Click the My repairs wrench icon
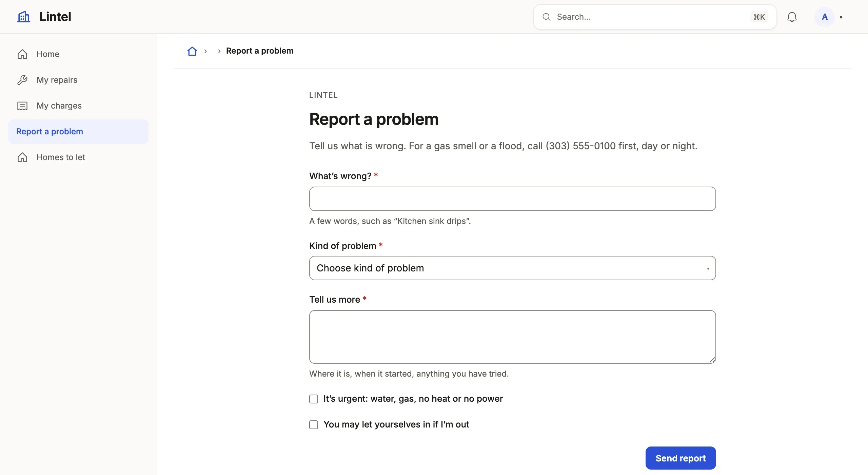868x475 pixels. click(22, 80)
